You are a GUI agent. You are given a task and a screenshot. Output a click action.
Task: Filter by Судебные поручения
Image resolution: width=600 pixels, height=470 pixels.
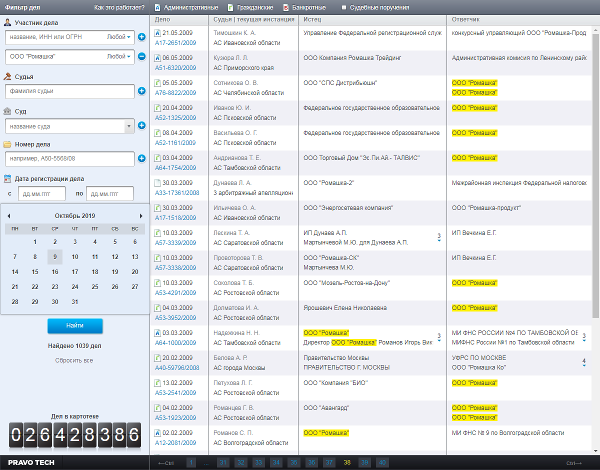(x=375, y=7)
